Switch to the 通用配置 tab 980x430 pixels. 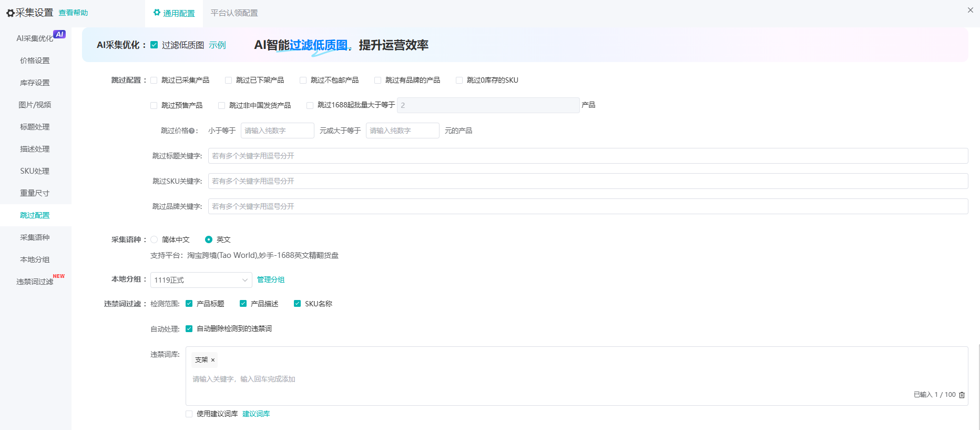174,13
